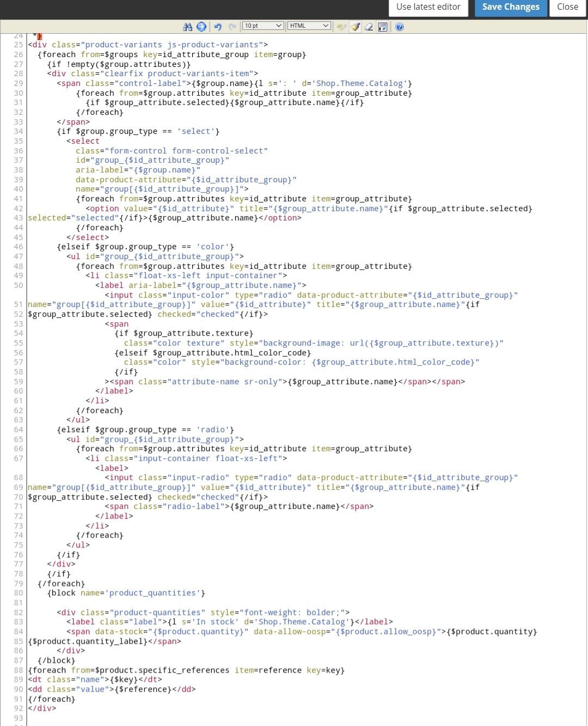The image size is (588, 726).
Task: Click the '{$product.quantity_label}' text on line 85
Action: pyautogui.click(x=88, y=641)
